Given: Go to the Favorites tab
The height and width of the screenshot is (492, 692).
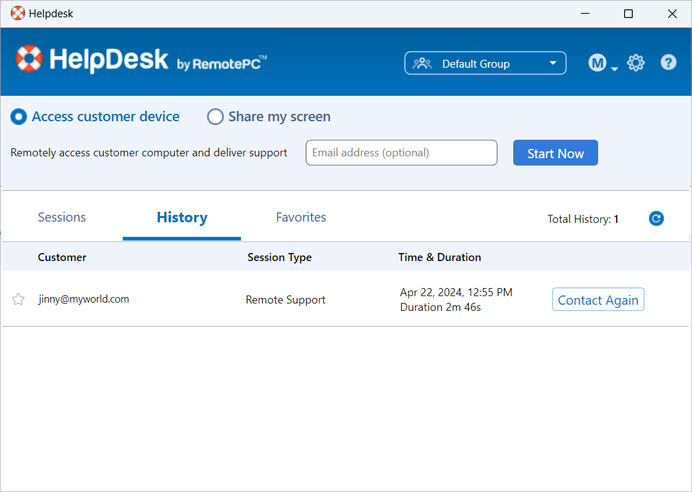Looking at the screenshot, I should (x=301, y=217).
